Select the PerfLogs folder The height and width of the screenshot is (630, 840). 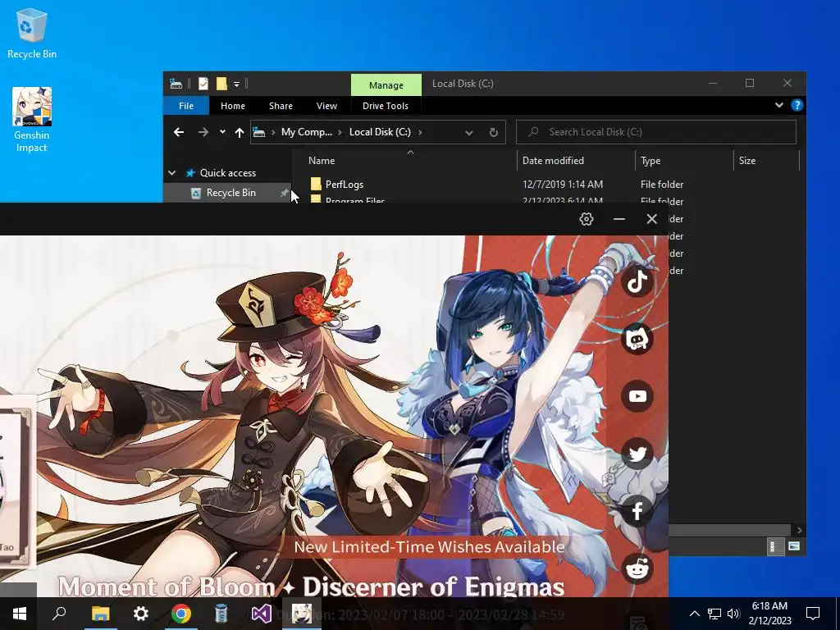coord(345,185)
